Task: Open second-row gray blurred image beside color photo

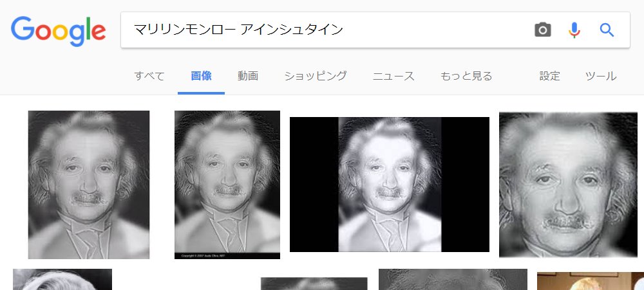Action: click(453, 279)
